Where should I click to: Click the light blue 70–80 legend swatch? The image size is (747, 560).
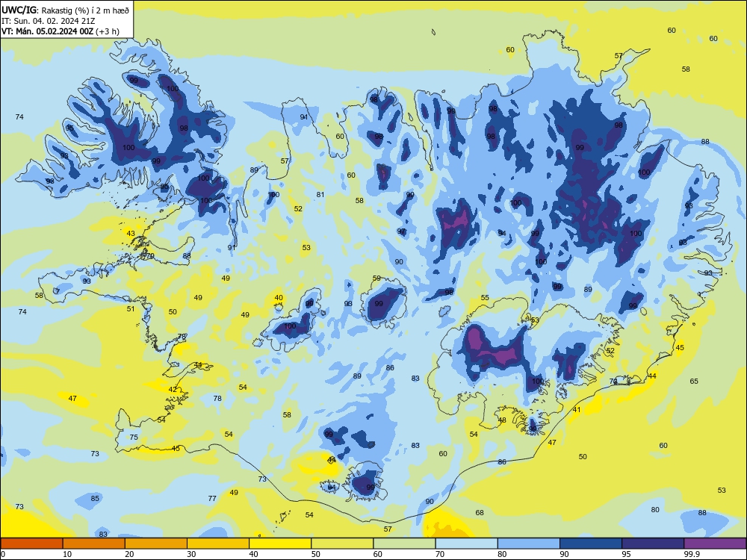click(466, 544)
